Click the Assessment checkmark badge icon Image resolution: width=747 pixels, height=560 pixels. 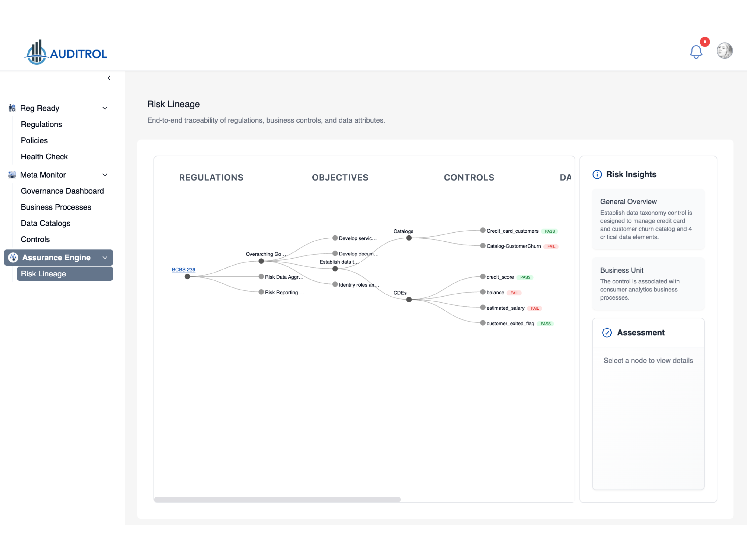[x=607, y=332]
